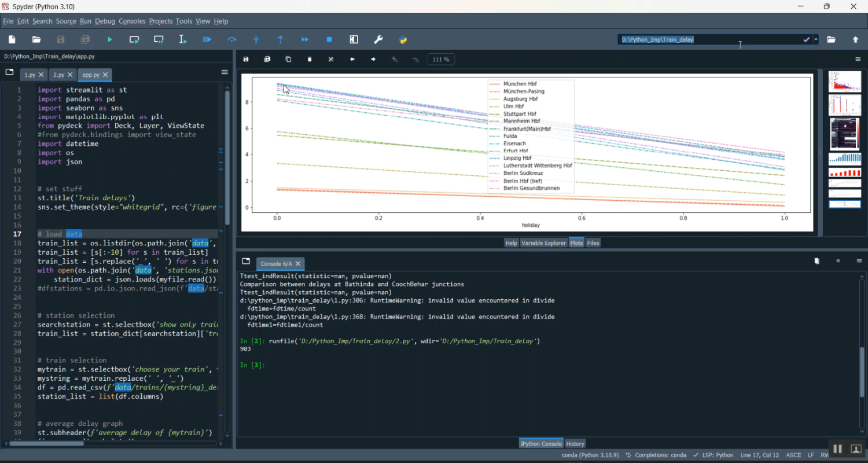Copy plot to clipboard icon
Screen dimensions: 868x463
point(288,59)
